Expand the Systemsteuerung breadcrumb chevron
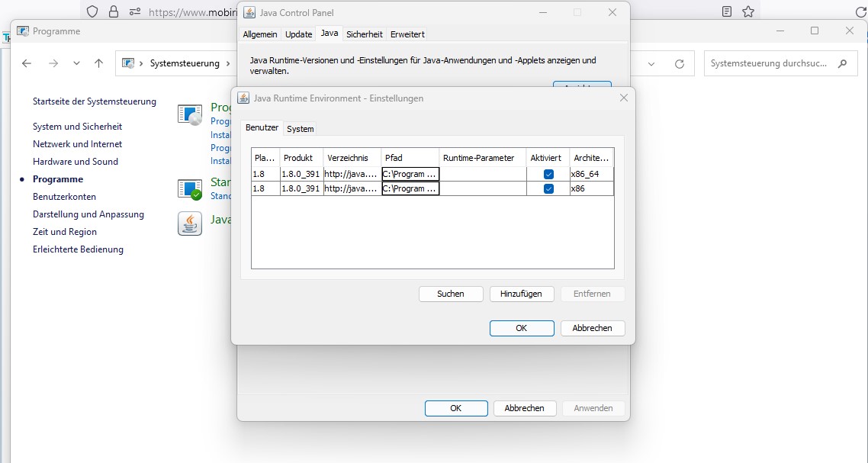This screenshot has height=463, width=868. 227,63
